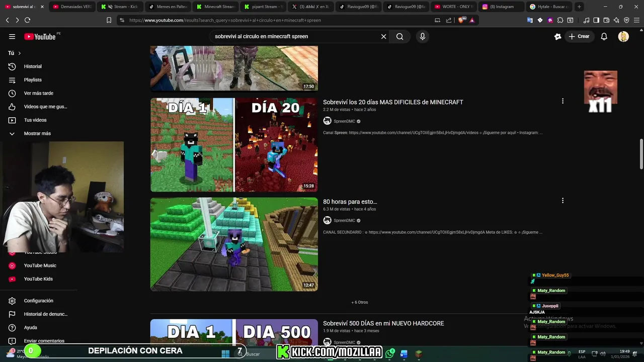Switch to the Demasiadas VERD YouTube tab

(72, 7)
